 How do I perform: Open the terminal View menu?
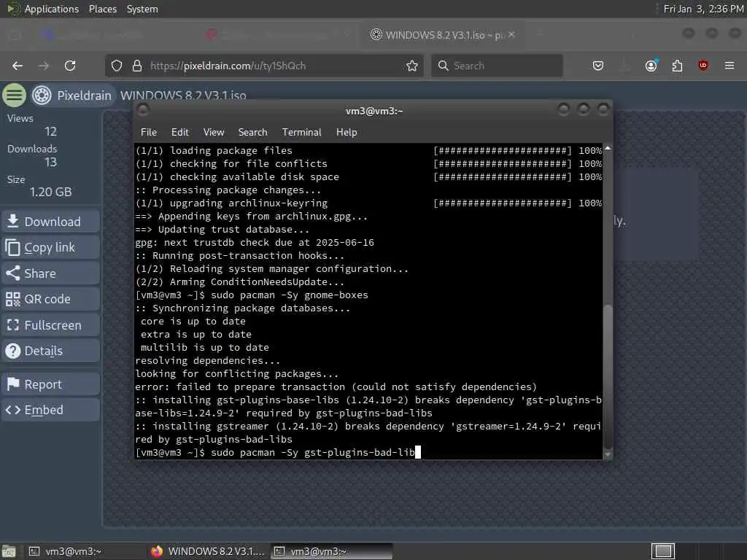214,133
